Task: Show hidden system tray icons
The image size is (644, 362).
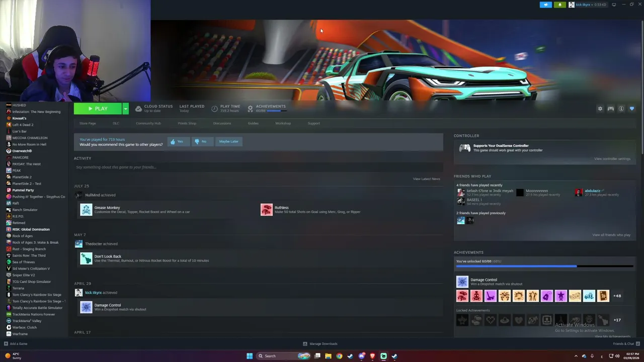Action: (x=576, y=356)
